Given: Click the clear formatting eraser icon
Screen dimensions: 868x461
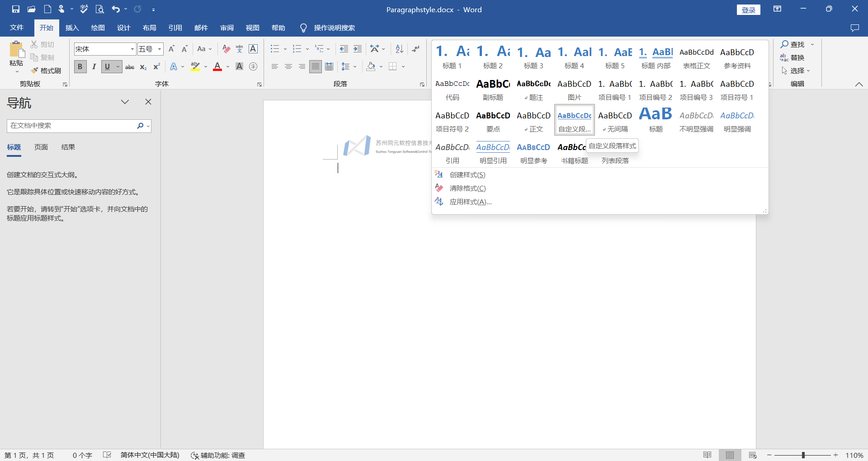Looking at the screenshot, I should coord(226,49).
